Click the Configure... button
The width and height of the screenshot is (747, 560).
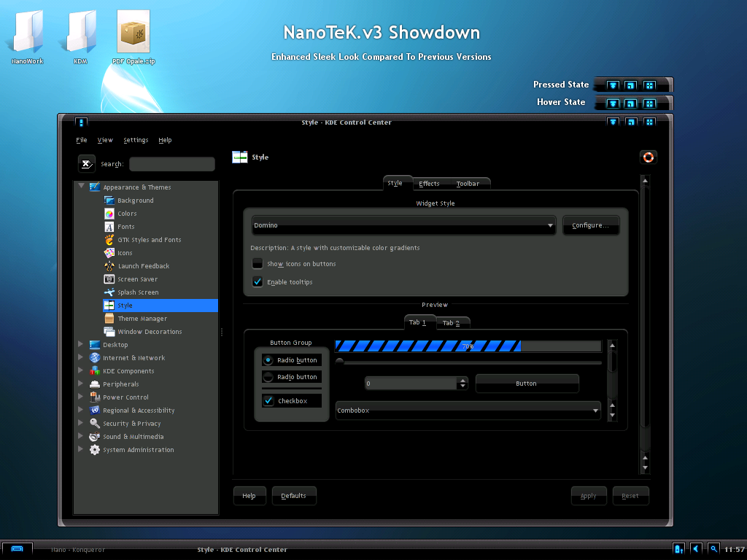(x=591, y=225)
